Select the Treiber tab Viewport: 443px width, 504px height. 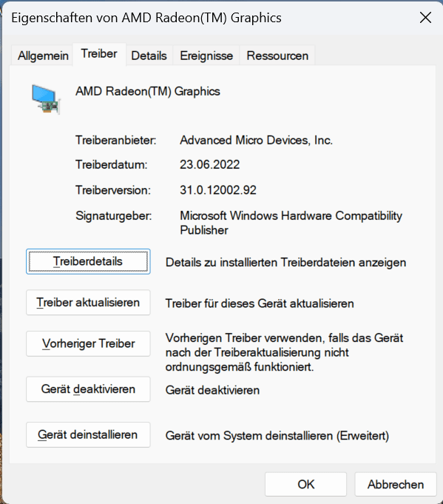99,54
